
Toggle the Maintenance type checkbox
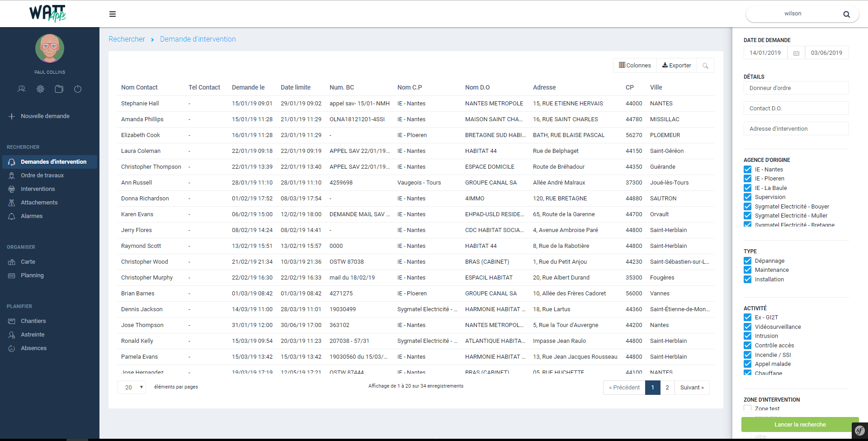pos(748,270)
